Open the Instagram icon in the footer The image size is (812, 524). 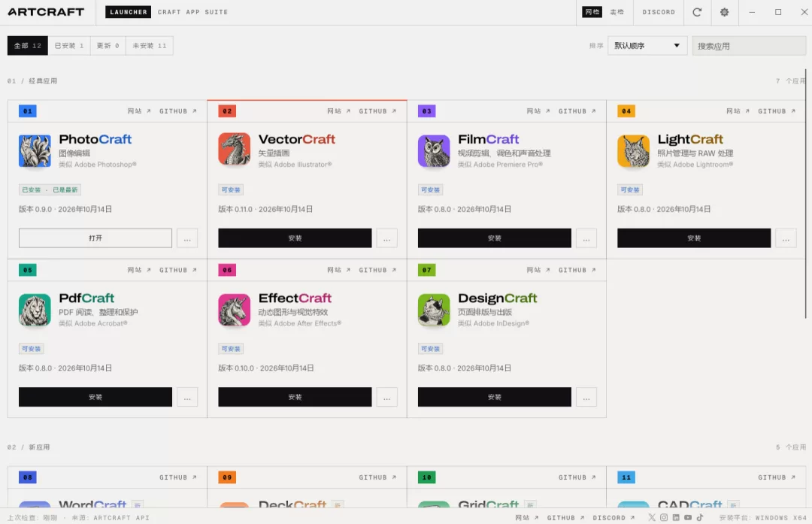click(x=664, y=517)
